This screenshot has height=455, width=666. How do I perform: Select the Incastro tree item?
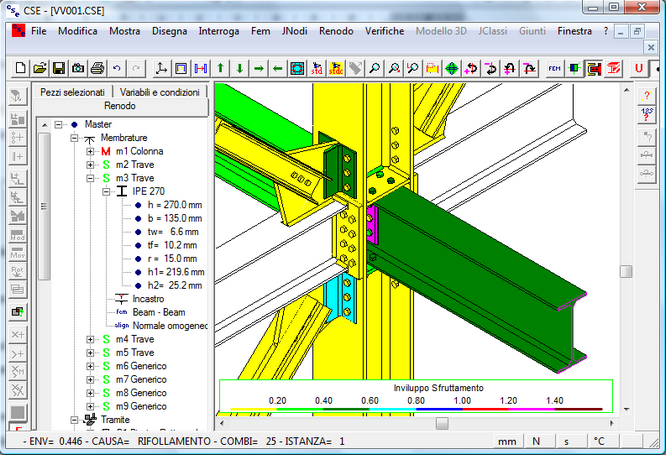[149, 298]
